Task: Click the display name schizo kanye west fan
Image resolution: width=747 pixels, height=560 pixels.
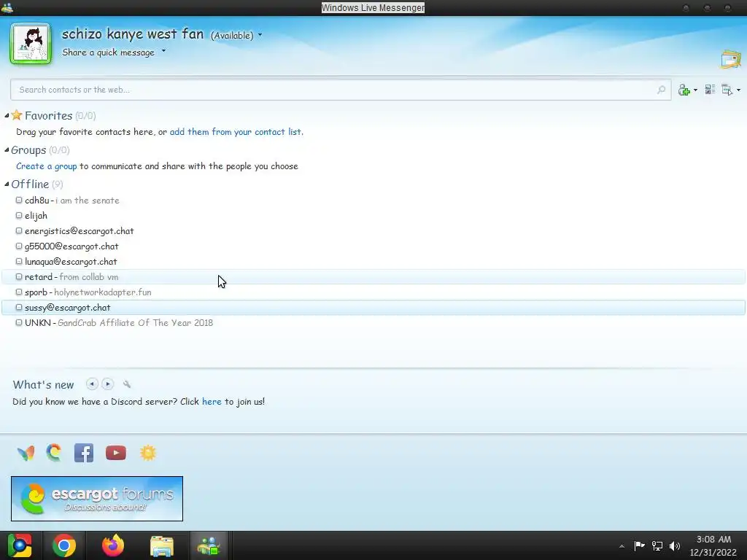Action: tap(133, 34)
